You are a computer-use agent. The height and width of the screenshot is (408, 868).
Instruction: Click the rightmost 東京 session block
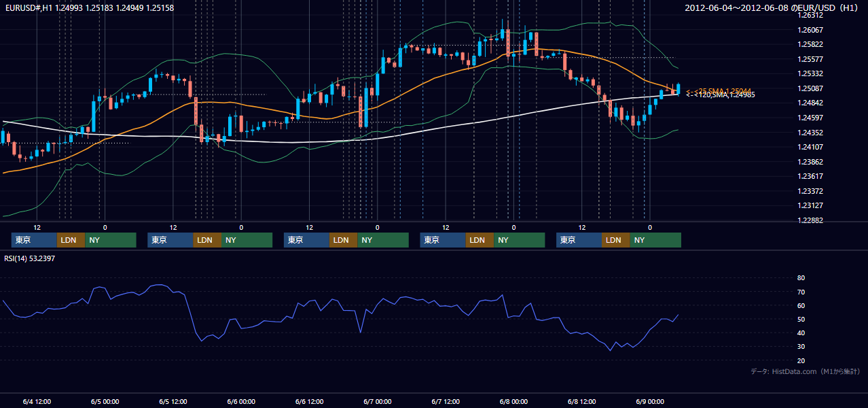[579, 240]
